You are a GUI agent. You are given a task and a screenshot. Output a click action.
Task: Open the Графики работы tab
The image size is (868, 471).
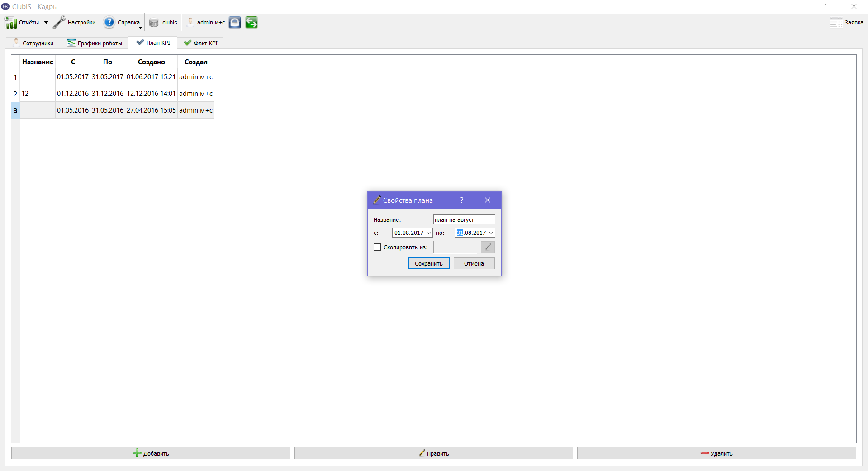pos(95,43)
